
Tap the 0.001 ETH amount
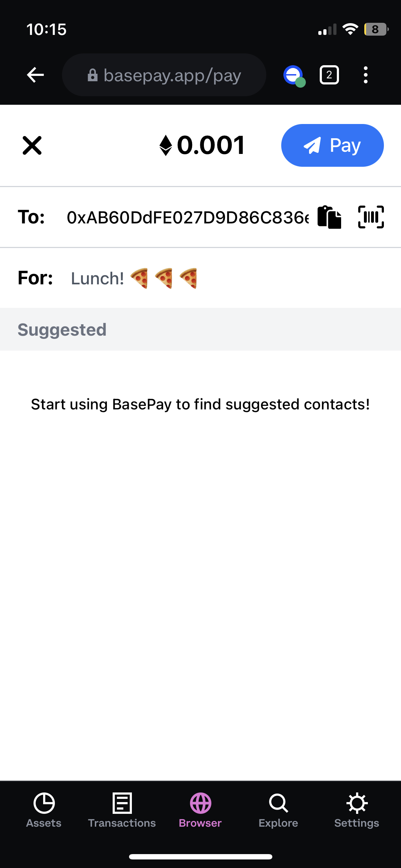coord(210,145)
